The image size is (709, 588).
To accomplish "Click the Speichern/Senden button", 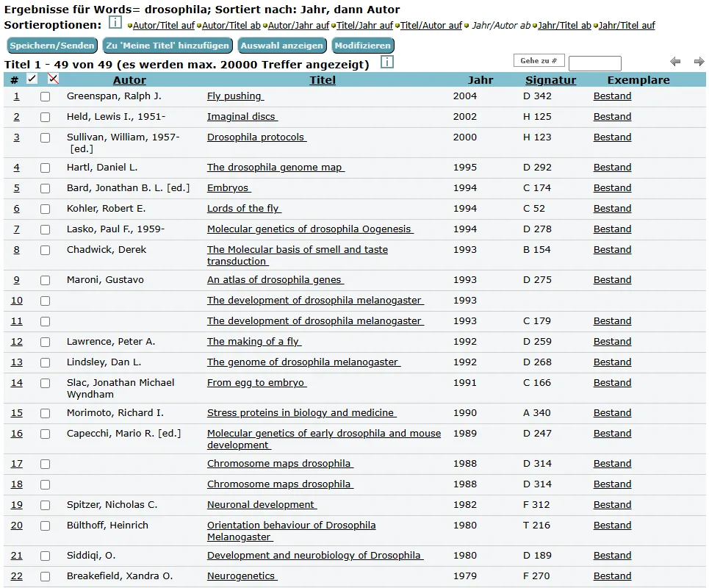I will click(52, 46).
